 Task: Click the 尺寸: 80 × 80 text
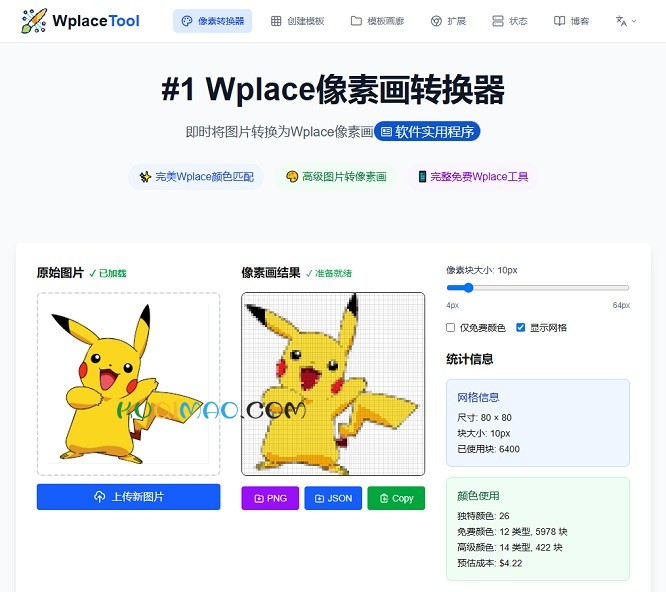click(x=484, y=417)
